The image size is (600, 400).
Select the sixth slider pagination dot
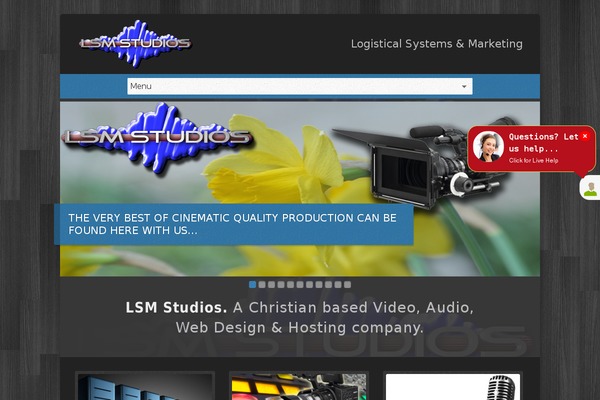[x=300, y=284]
